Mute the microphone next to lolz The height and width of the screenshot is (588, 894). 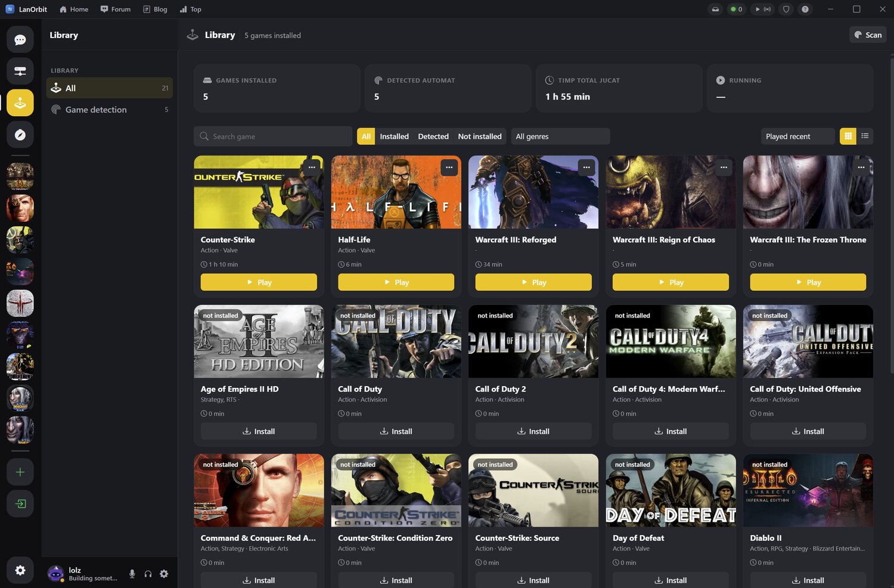coord(132,574)
